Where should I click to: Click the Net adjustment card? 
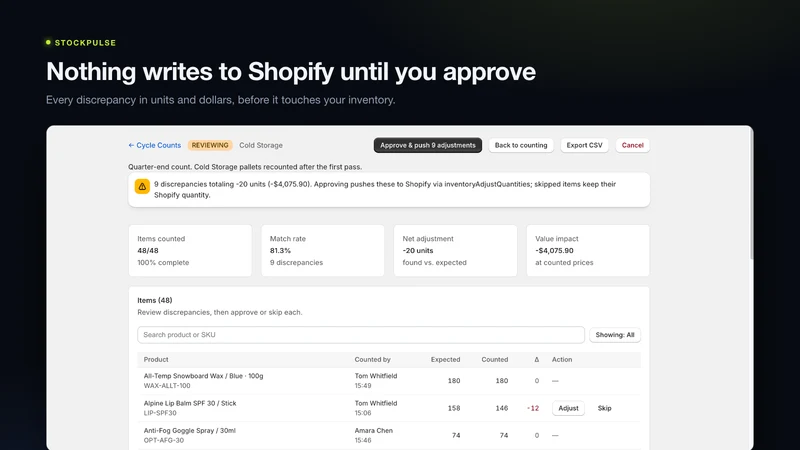point(455,251)
